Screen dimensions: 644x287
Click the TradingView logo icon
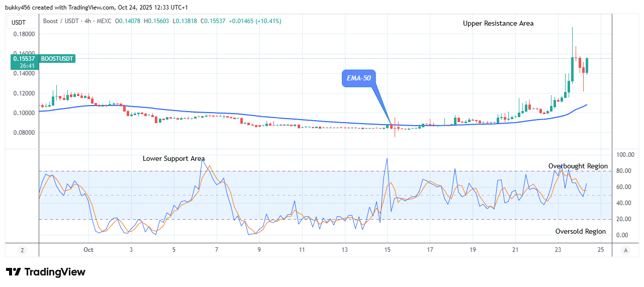(x=14, y=272)
